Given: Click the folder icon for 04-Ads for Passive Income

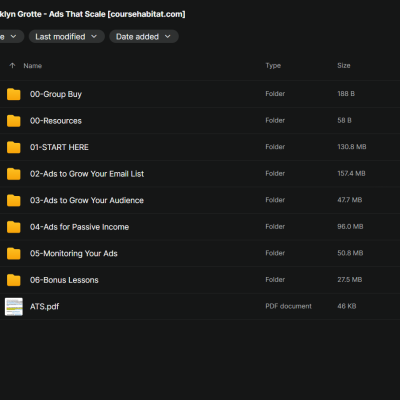Looking at the screenshot, I should [14, 227].
